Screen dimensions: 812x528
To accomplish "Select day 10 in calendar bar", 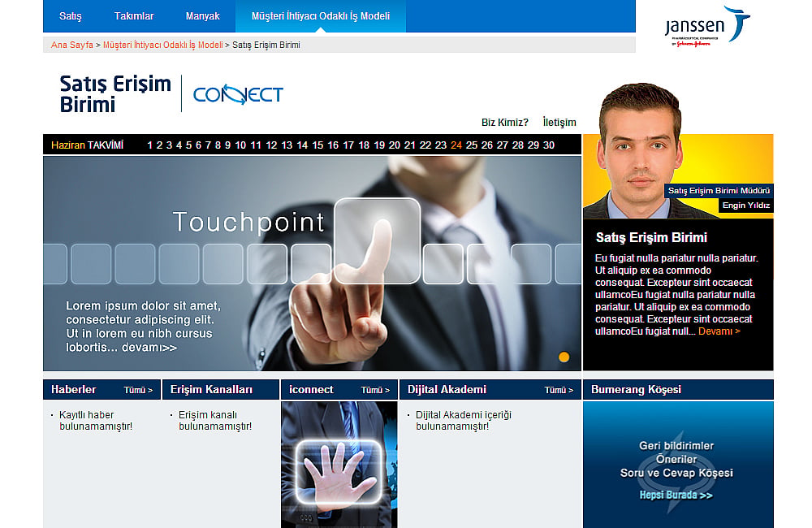I will 240,145.
